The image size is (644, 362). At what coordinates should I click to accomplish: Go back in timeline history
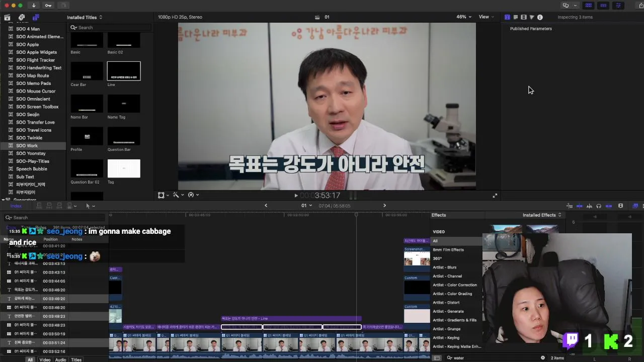click(266, 206)
